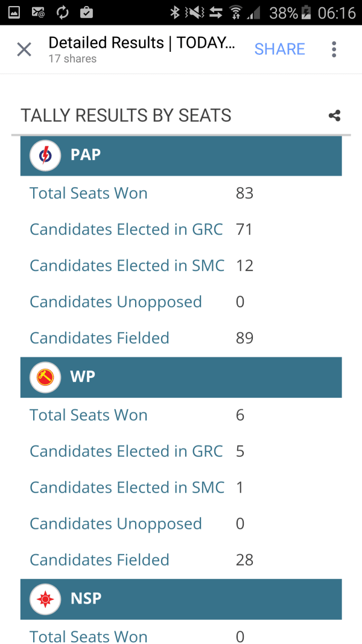Click WP Candidates Fielded label
This screenshot has height=644, width=362.
100,560
